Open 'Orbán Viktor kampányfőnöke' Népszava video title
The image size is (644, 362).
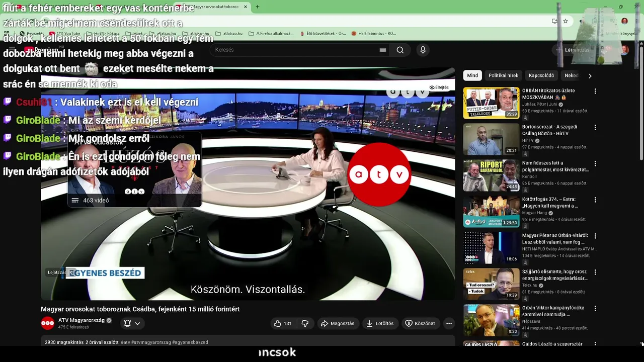tap(553, 311)
